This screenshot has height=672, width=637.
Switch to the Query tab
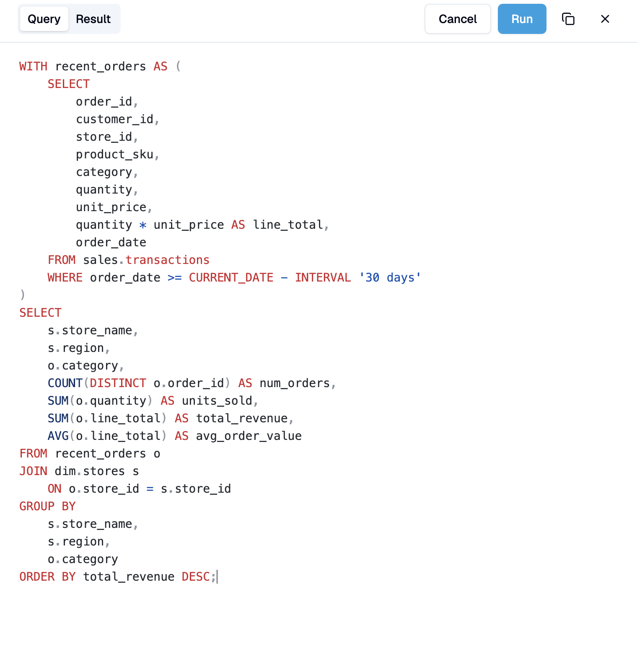click(x=44, y=19)
